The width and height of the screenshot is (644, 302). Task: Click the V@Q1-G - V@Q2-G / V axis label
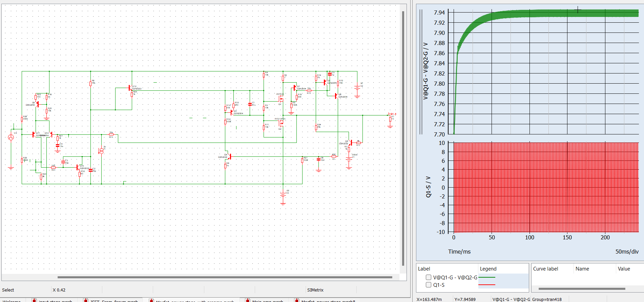[x=425, y=71]
